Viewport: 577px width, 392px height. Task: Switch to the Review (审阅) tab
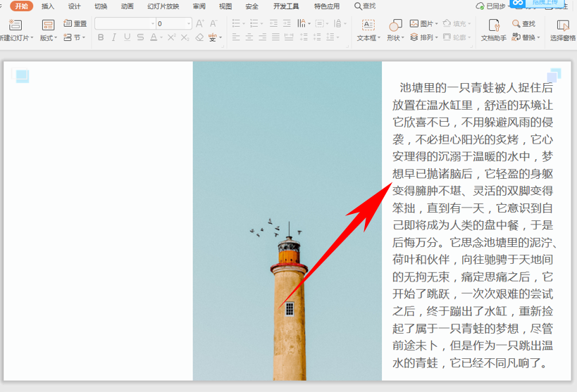pos(199,6)
